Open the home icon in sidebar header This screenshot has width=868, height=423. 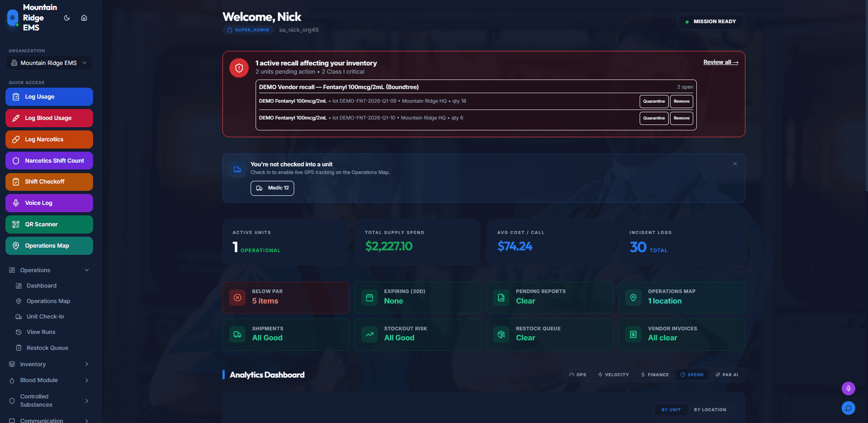tap(84, 18)
